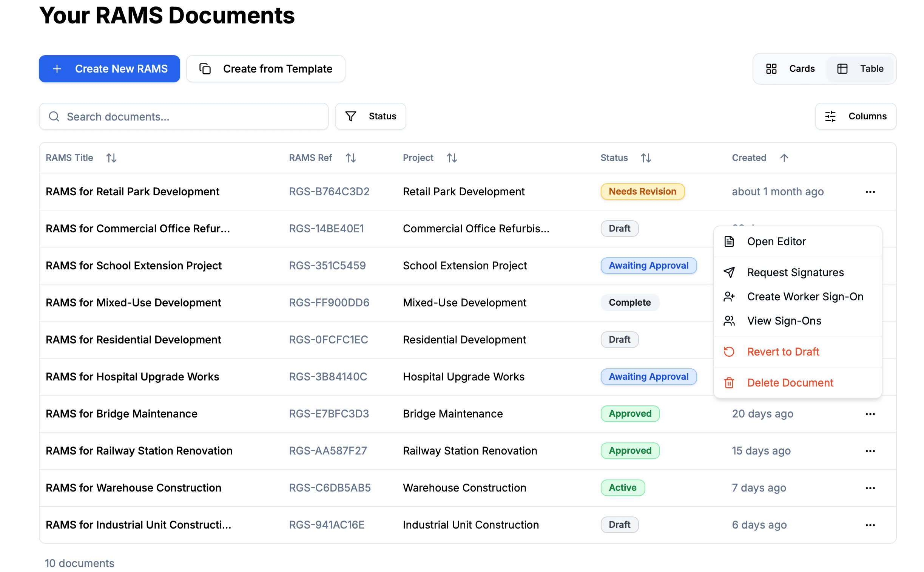
Task: Open the Status filter icon
Action: coord(351,116)
